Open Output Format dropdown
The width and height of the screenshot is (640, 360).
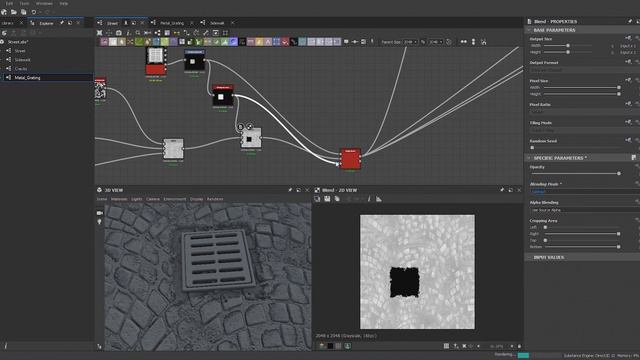pyautogui.click(x=584, y=70)
